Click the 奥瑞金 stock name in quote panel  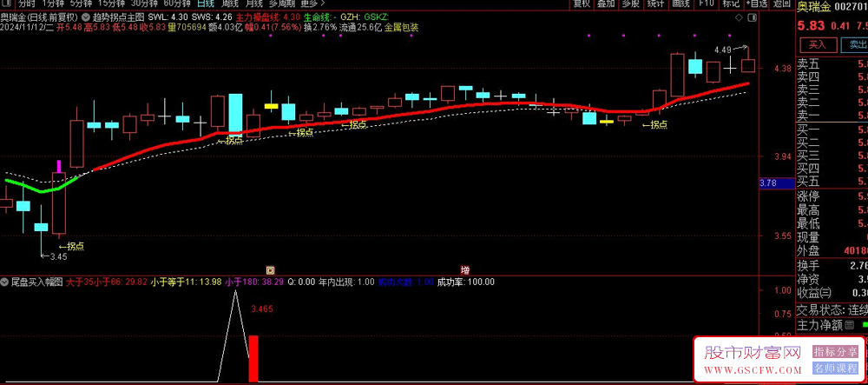click(813, 7)
